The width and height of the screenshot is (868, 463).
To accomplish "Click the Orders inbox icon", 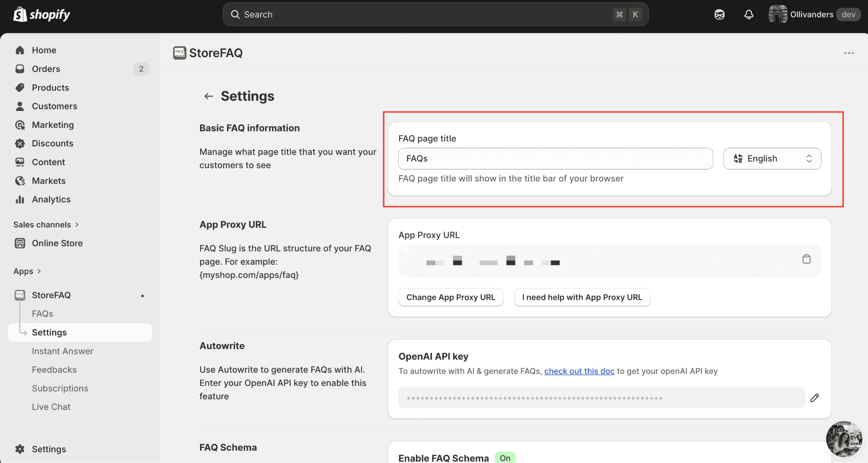I will click(x=20, y=69).
